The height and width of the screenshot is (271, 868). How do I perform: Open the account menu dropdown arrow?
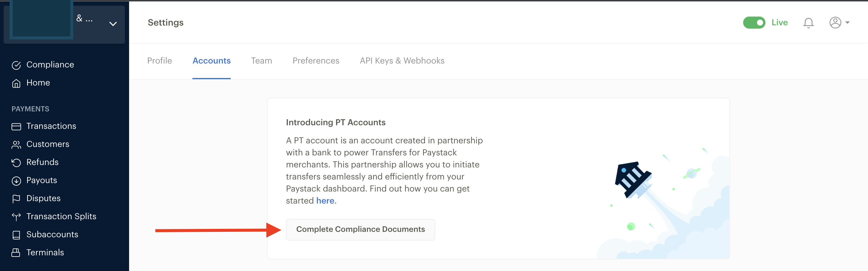(847, 23)
